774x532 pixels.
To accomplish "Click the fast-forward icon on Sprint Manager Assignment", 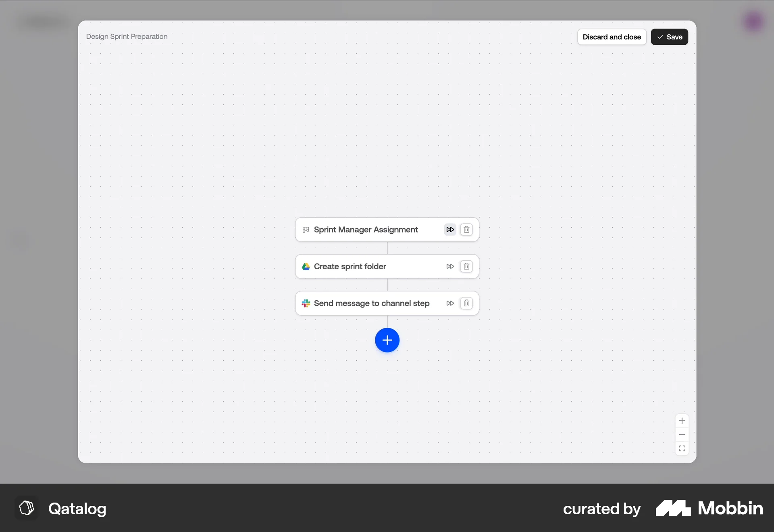I will coord(450,229).
